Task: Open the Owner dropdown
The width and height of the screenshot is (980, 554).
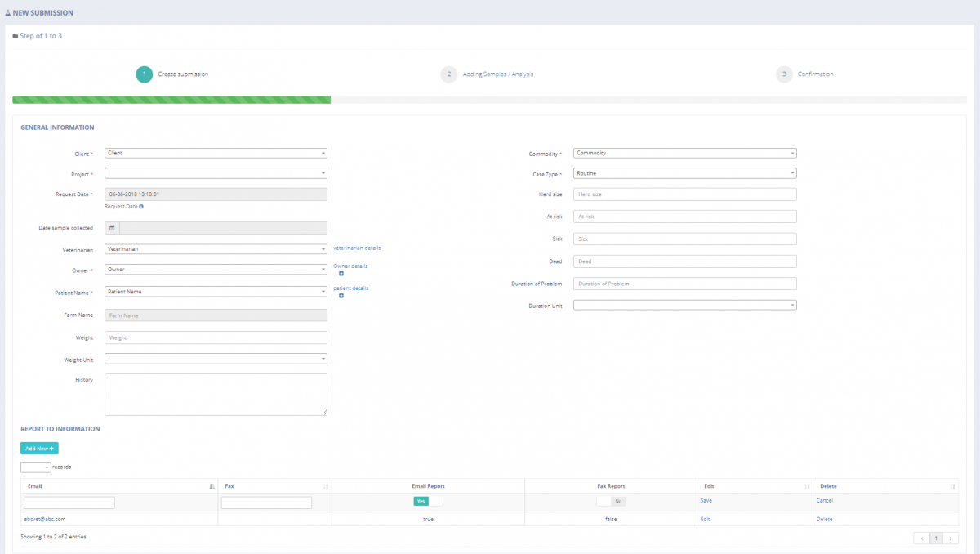Action: (x=216, y=270)
